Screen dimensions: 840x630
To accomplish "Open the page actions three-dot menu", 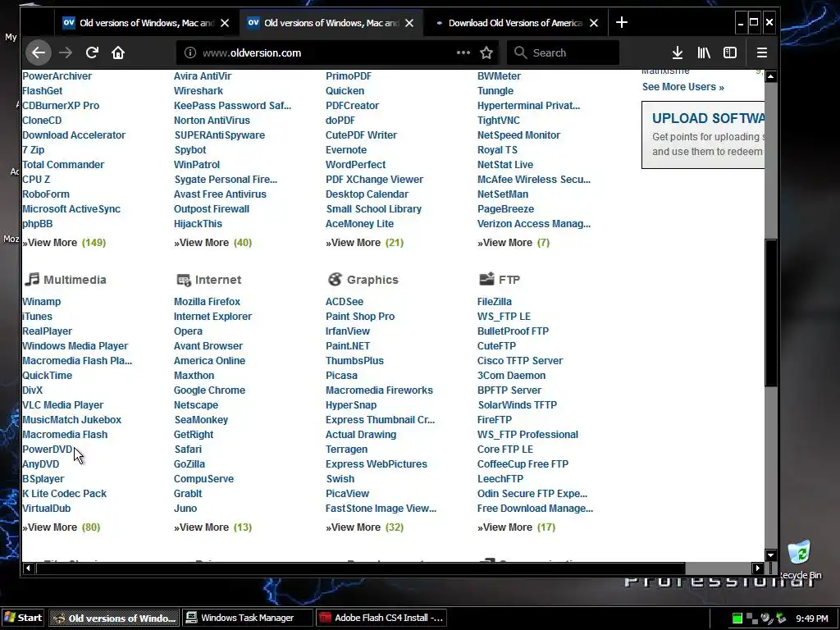I will (463, 52).
